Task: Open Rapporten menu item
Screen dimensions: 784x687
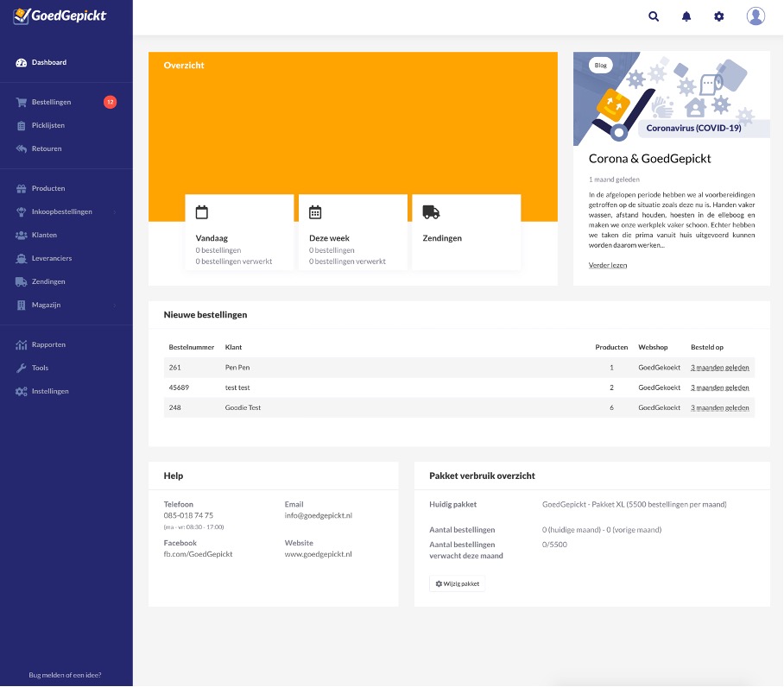Action: click(x=48, y=344)
